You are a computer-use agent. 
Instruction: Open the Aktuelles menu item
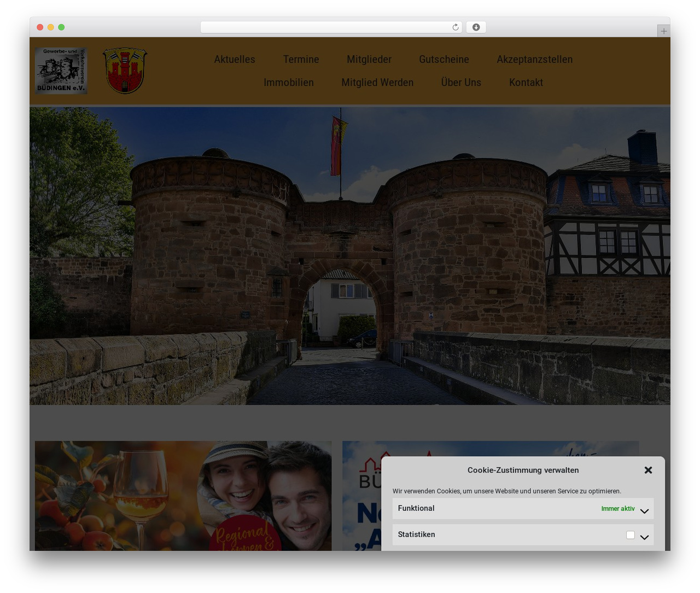(235, 59)
